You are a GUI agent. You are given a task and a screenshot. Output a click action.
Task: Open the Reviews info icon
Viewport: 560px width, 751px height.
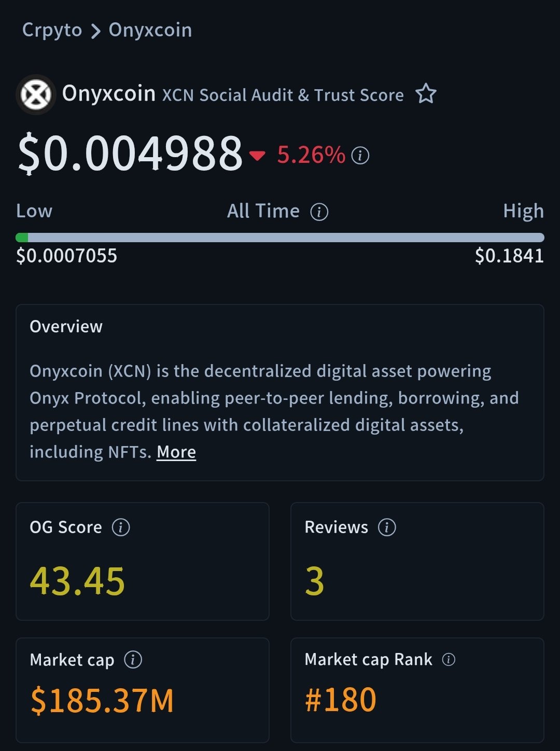387,527
